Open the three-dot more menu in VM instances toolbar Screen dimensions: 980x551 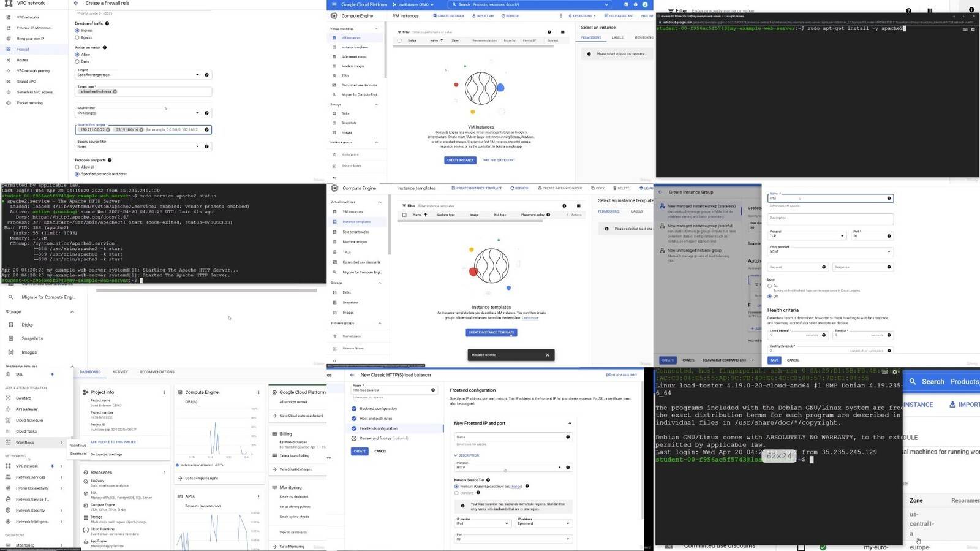560,16
